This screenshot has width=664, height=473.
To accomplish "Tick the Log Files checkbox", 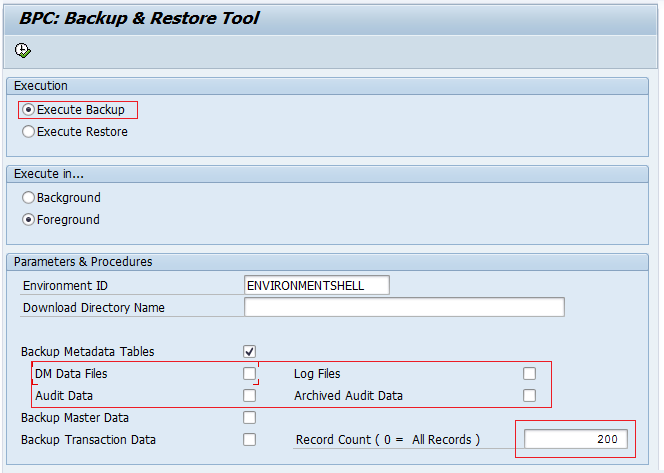I will click(529, 374).
